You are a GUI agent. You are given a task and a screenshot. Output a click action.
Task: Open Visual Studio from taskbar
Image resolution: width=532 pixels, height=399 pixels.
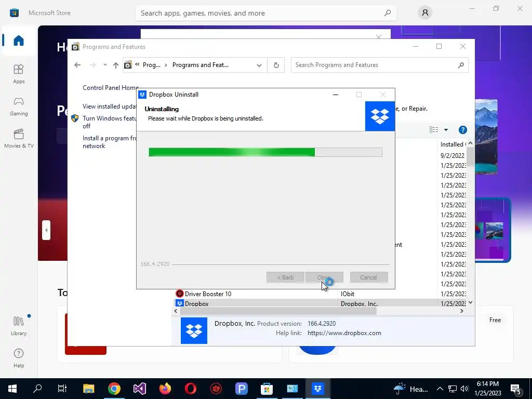pos(139,389)
